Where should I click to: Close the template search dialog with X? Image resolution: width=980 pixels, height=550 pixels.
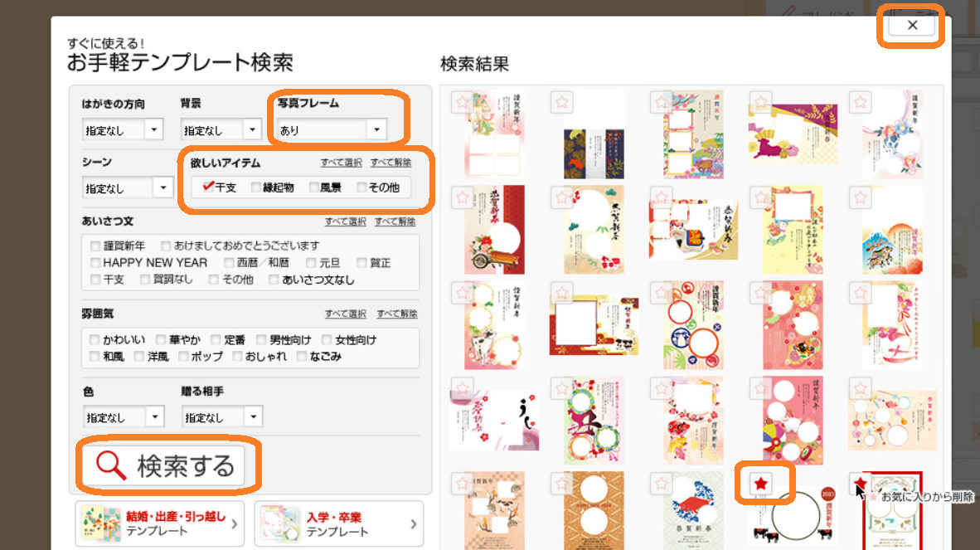[912, 25]
